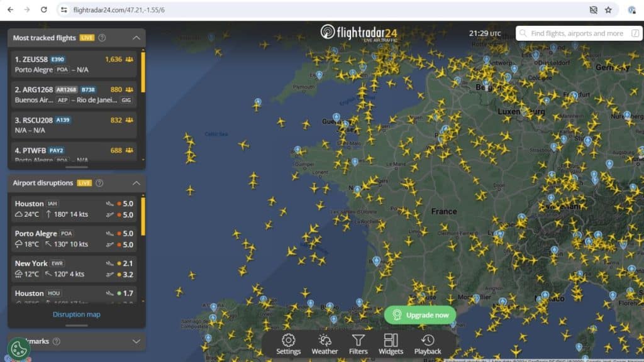Click the help icon beside Most tracked flights
The image size is (644, 362).
(x=102, y=38)
